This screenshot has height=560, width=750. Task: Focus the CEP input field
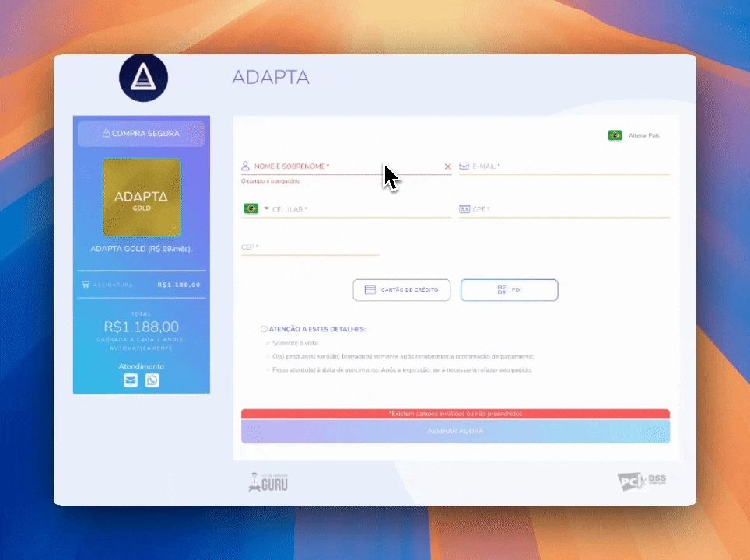310,247
